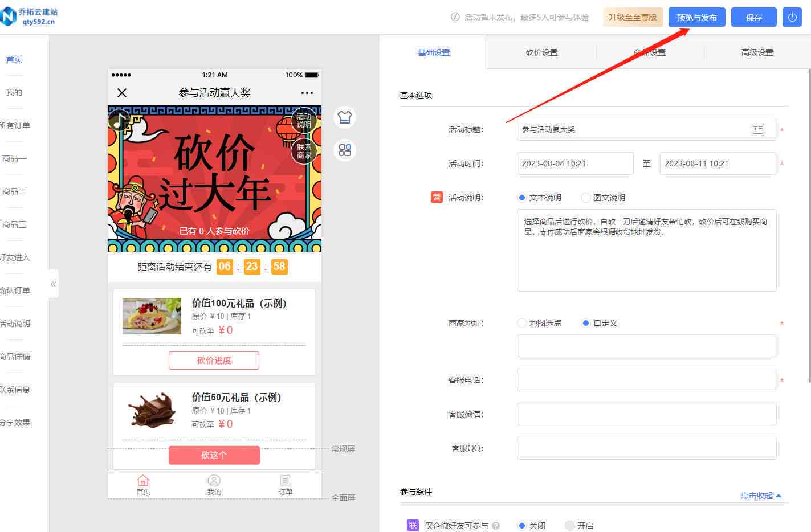Select 活动说明 in left sidebar
The height and width of the screenshot is (532, 811).
click(15, 324)
